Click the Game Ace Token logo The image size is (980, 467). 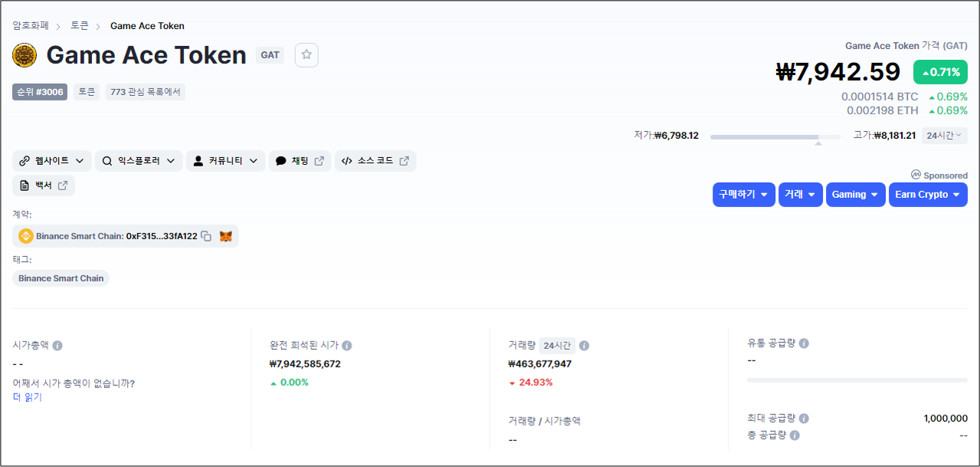point(25,55)
